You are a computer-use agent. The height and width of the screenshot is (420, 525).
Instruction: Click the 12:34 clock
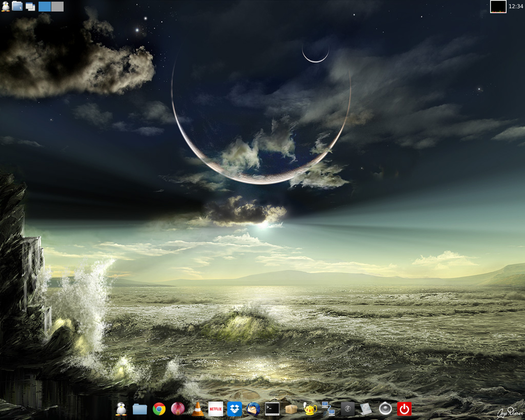(x=516, y=6)
